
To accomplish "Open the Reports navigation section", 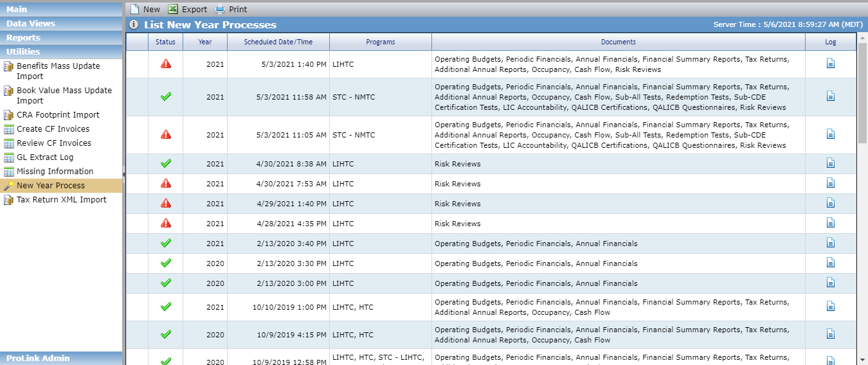I will tap(61, 37).
